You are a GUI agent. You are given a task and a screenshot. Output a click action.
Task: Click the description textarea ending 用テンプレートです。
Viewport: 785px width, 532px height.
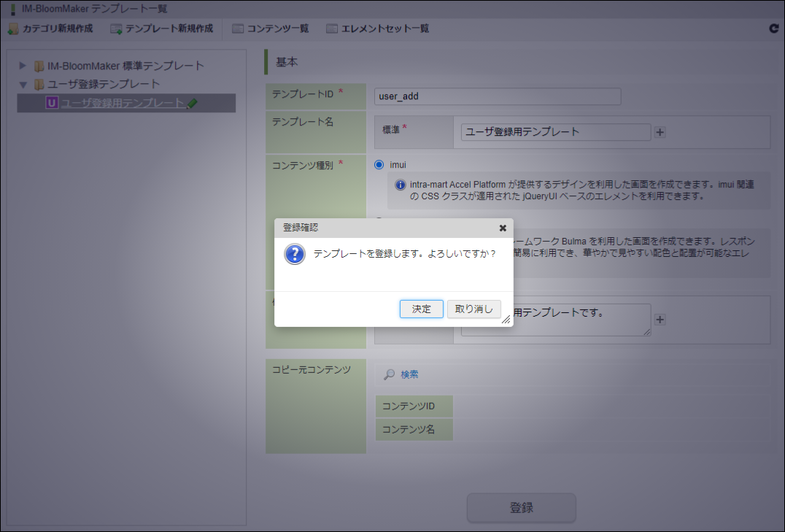pyautogui.click(x=556, y=320)
